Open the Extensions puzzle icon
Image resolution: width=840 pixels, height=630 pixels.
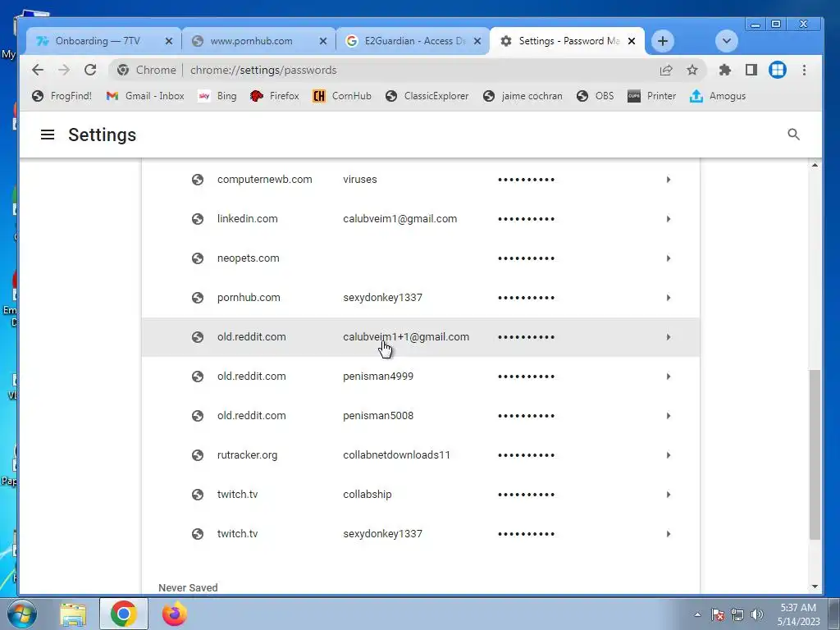tap(725, 70)
